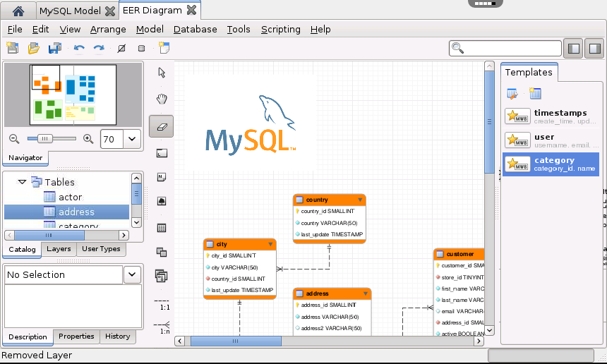
Task: Select the Eraser tool in vertical toolbar
Action: (162, 126)
